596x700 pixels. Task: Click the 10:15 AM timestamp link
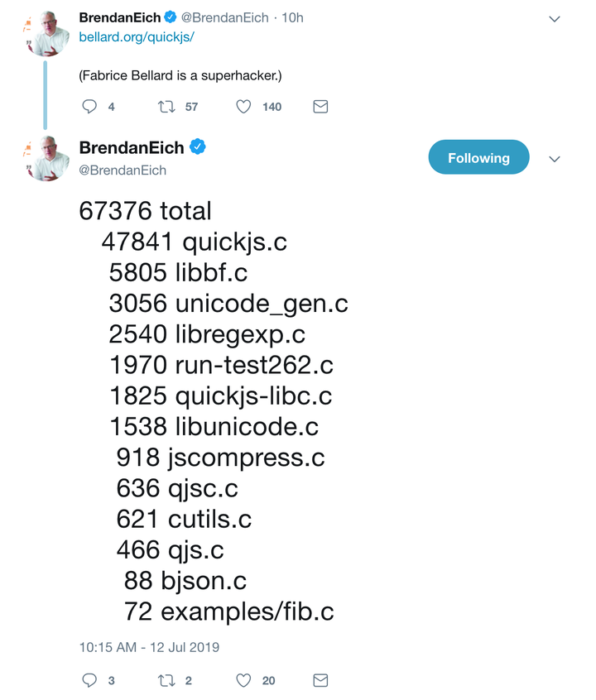click(149, 647)
